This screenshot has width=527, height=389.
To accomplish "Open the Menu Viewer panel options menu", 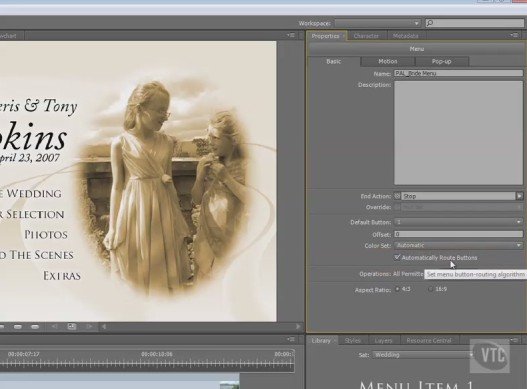I will (x=290, y=35).
